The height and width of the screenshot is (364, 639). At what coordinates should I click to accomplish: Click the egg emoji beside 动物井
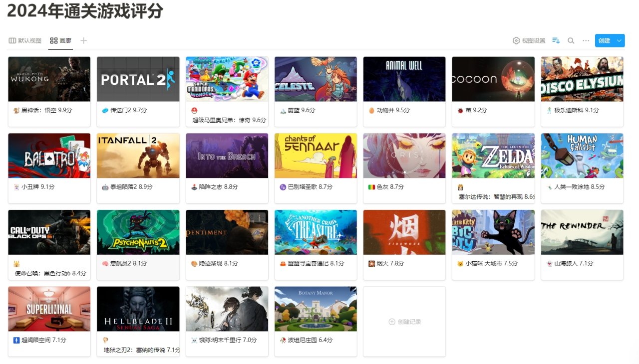pos(371,110)
